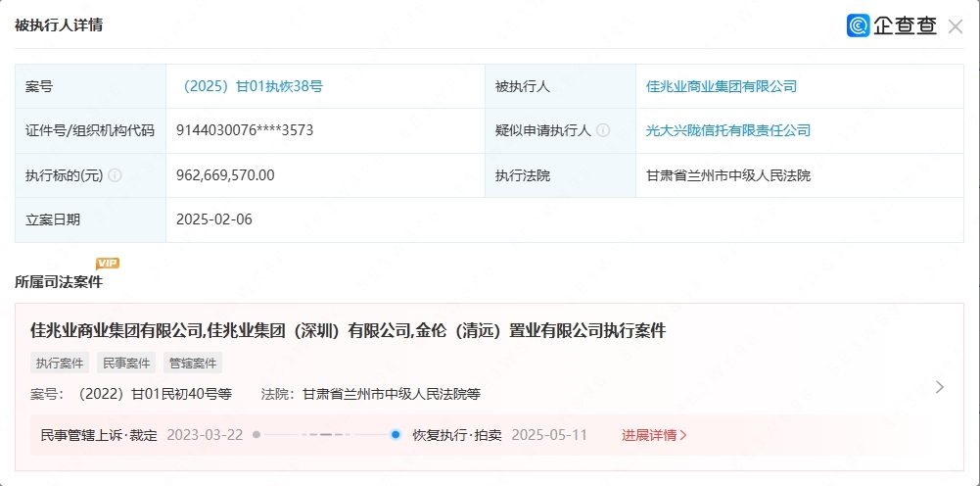The height and width of the screenshot is (486, 980).
Task: Click the 被执行人详情 dialog title
Action: pyautogui.click(x=58, y=25)
